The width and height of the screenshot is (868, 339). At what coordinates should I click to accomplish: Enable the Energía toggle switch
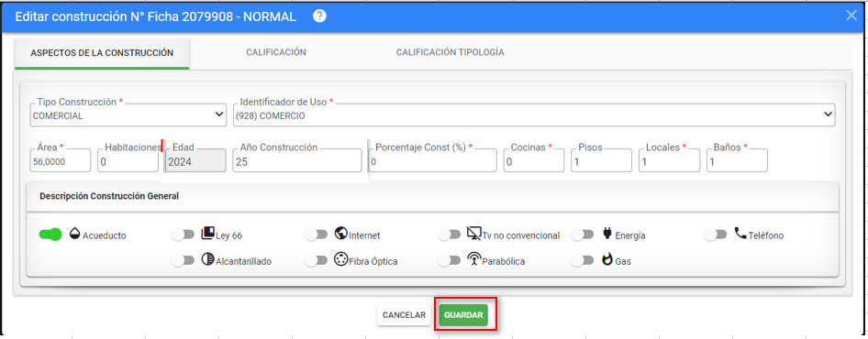(x=583, y=235)
